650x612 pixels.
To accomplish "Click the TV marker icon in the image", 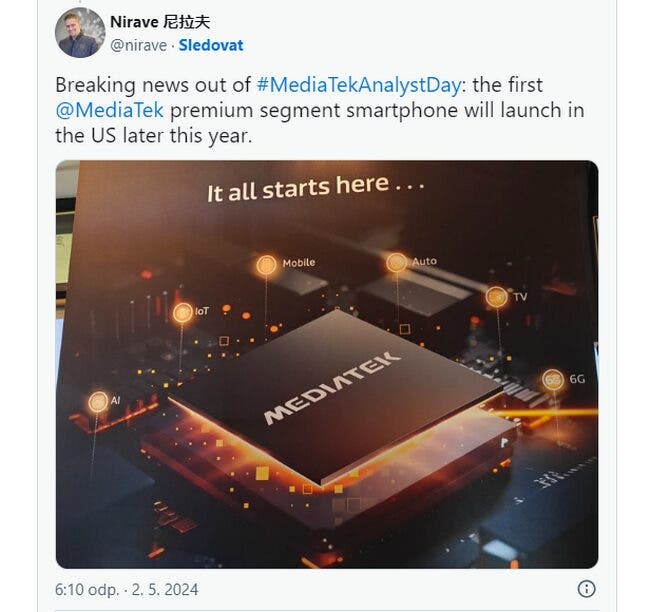I will [x=496, y=296].
